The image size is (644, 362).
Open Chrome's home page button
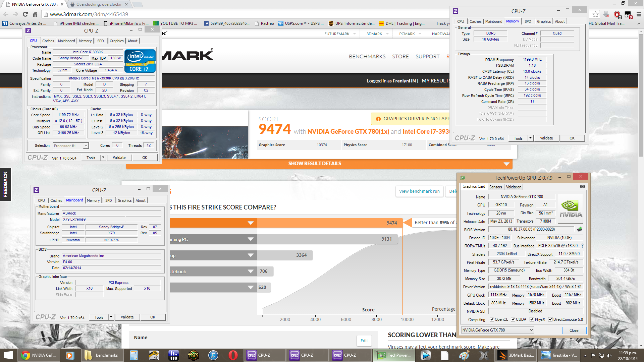pos(35,14)
